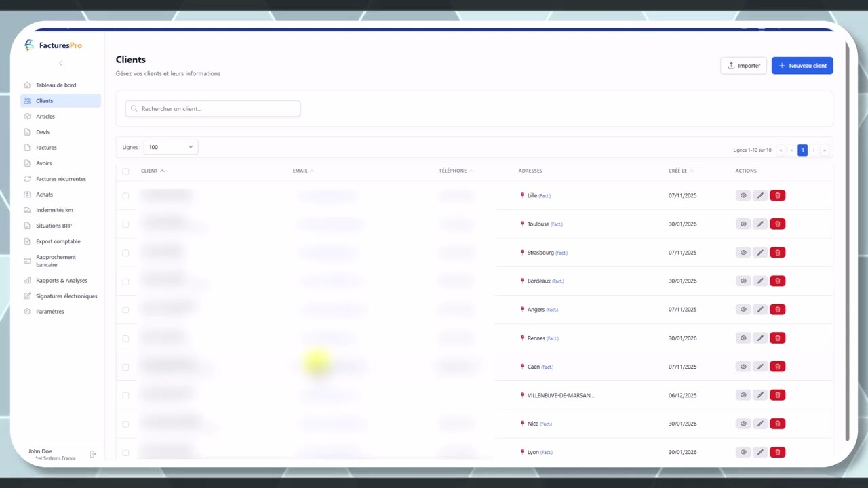Delete the Toulouse client with trash icon
Screen dimensions: 868x488
pos(778,224)
